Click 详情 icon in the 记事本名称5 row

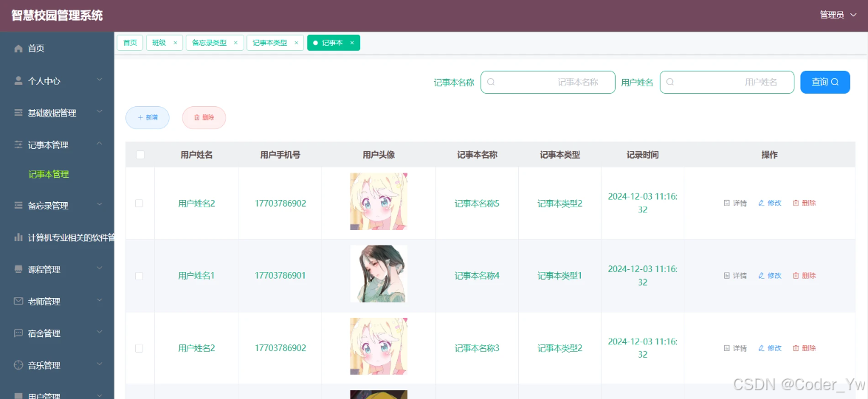pos(727,203)
